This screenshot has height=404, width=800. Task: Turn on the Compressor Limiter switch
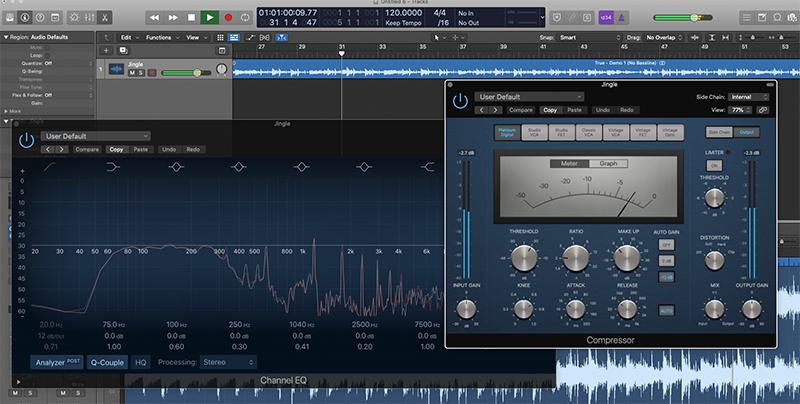(x=714, y=164)
